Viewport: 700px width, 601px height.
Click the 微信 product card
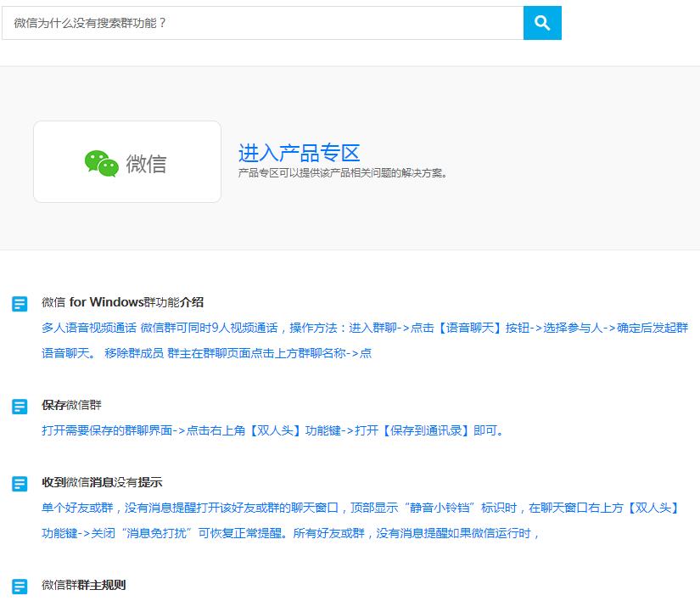coord(126,161)
